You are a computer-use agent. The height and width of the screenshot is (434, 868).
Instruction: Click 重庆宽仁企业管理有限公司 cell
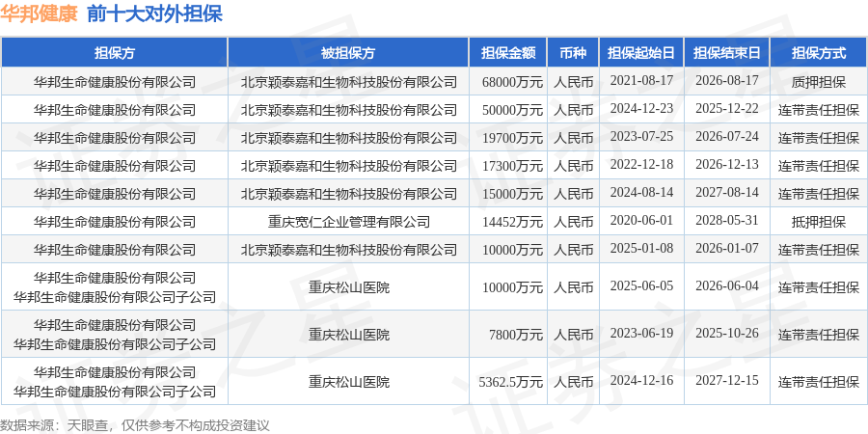349,222
